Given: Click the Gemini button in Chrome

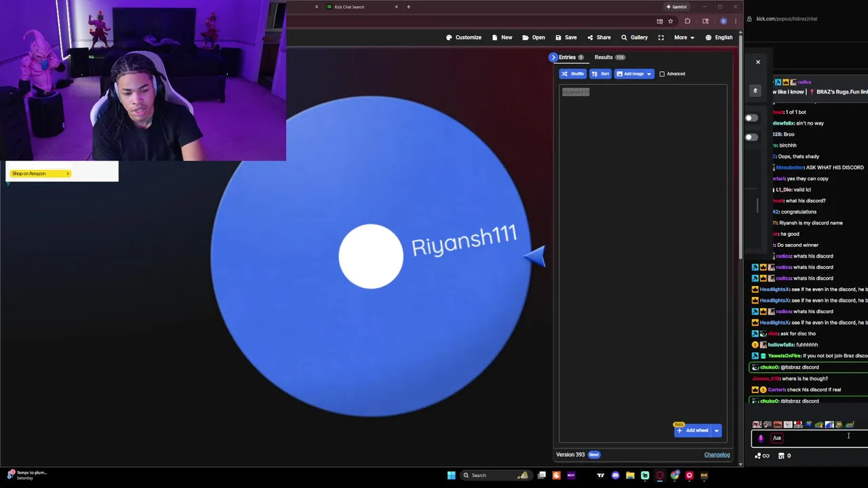Looking at the screenshot, I should (x=677, y=7).
